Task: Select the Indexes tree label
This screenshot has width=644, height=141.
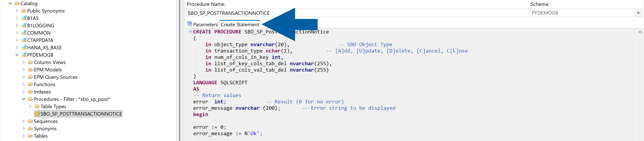Action: pyautogui.click(x=43, y=92)
